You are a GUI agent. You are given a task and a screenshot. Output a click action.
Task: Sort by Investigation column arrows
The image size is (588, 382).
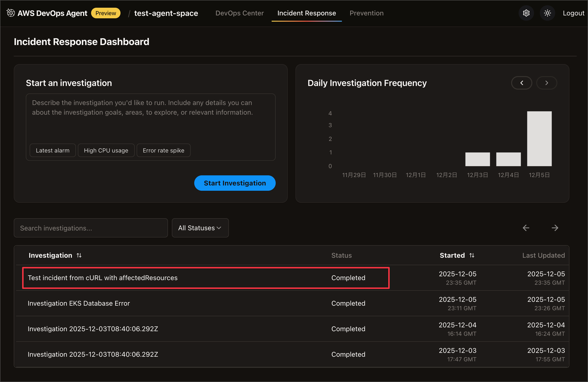click(x=79, y=255)
